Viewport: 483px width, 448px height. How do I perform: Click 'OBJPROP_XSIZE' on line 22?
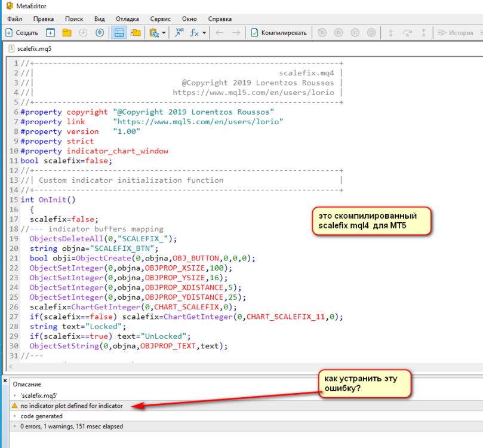175,268
